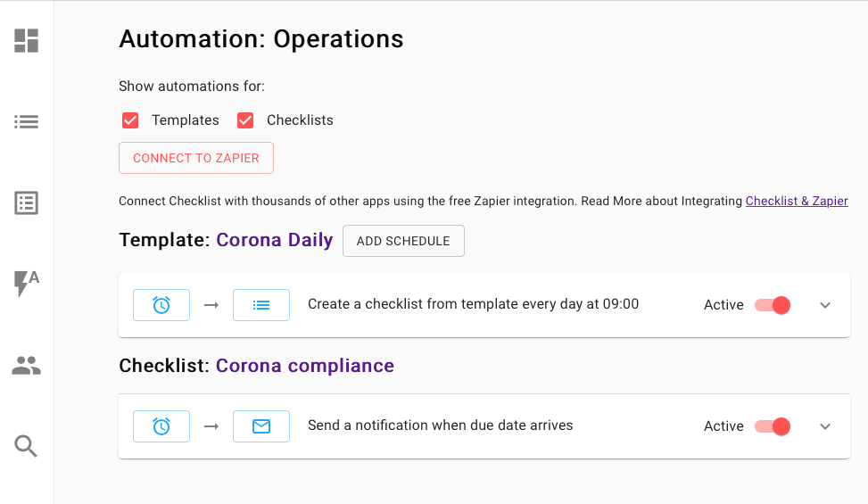This screenshot has width=868, height=504.
Task: Open the Corona compliance checklist link
Action: coord(305,365)
